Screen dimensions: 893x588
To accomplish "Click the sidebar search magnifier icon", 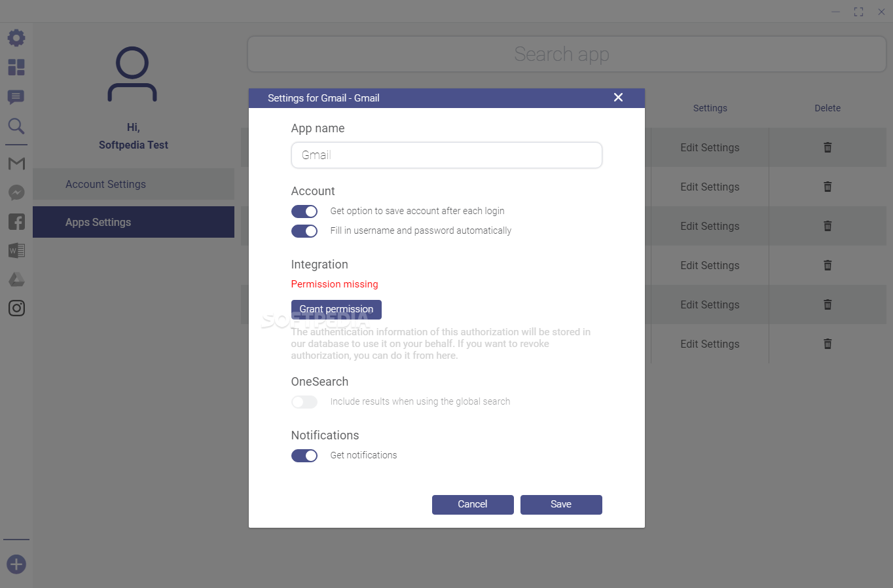I will point(16,126).
